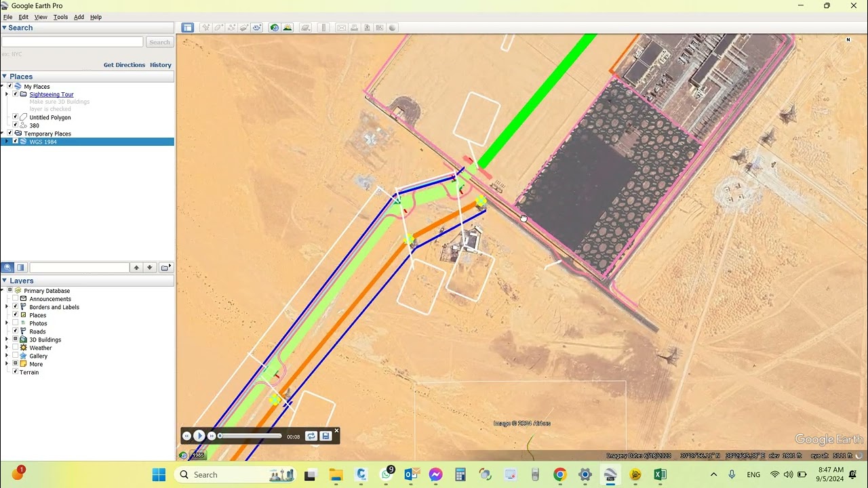This screenshot has height=488, width=868.
Task: Open the Add menu
Action: [x=79, y=17]
